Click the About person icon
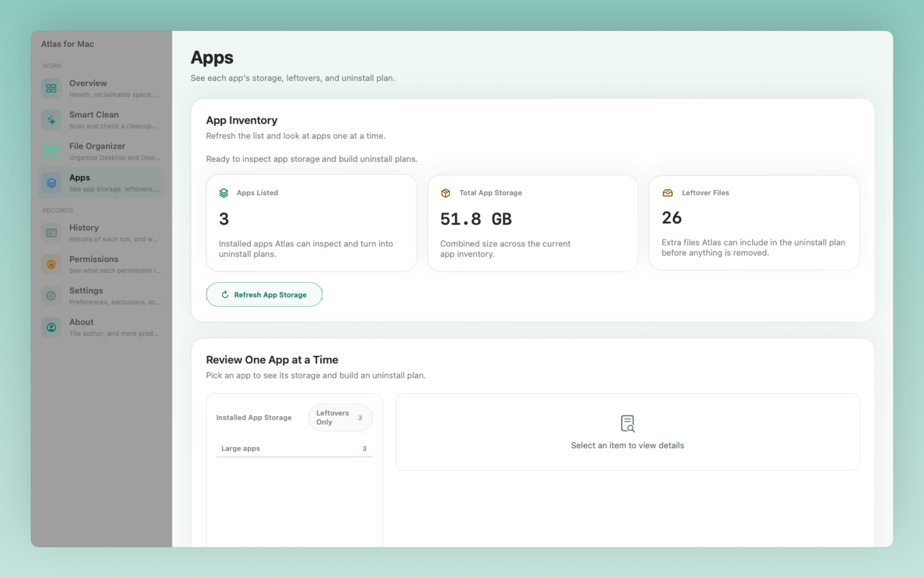The height and width of the screenshot is (578, 924). (x=51, y=327)
